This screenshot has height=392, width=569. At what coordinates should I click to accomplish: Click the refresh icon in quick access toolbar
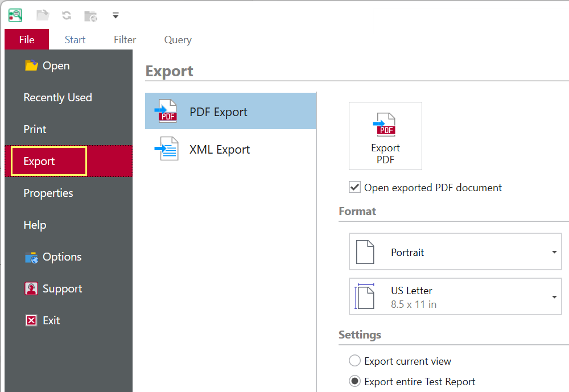(67, 15)
